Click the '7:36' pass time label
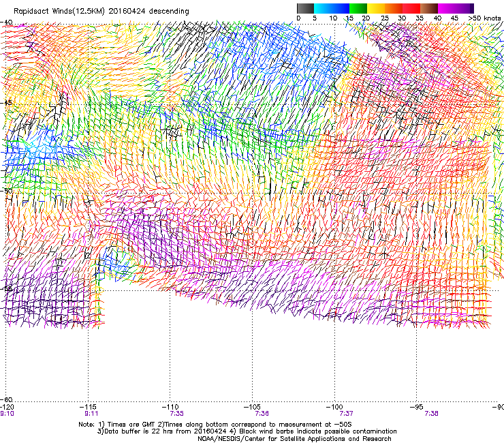 click(x=262, y=414)
